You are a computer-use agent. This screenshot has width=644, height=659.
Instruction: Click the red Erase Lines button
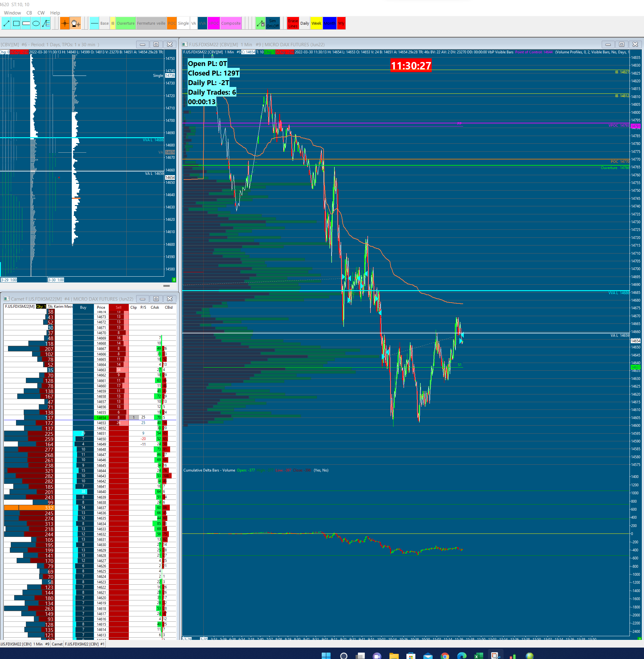293,23
